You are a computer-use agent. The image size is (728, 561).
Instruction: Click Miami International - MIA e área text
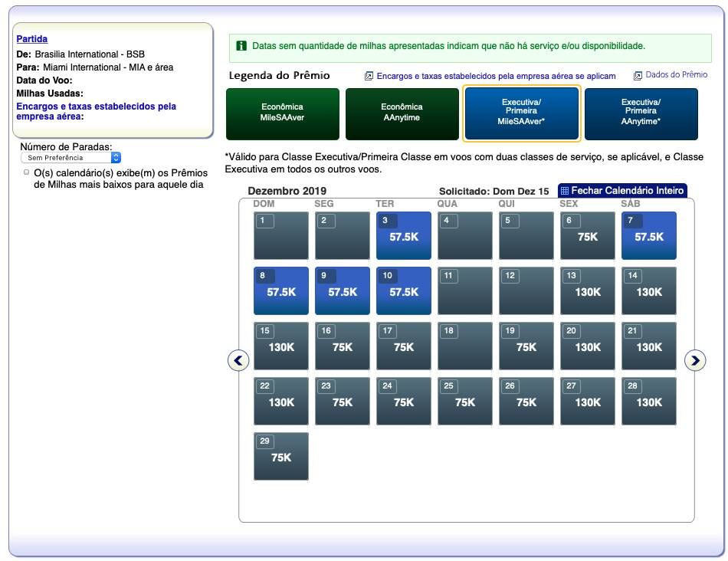click(x=108, y=67)
